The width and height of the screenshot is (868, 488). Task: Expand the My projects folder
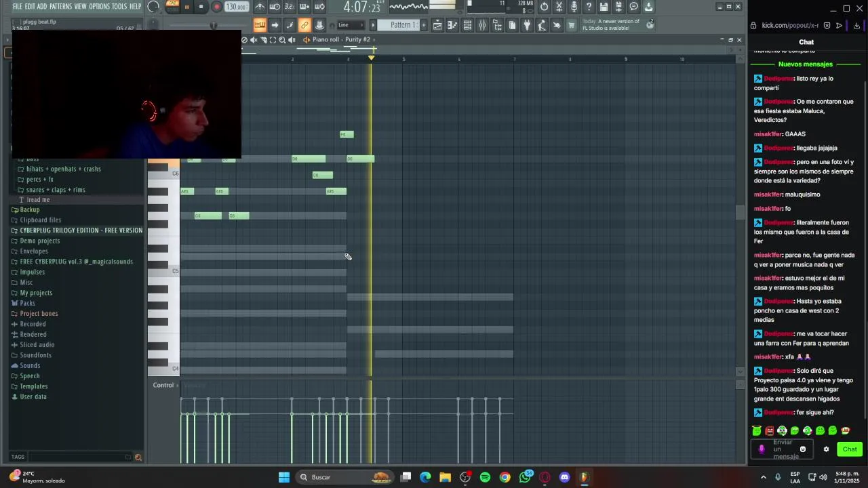(x=36, y=293)
